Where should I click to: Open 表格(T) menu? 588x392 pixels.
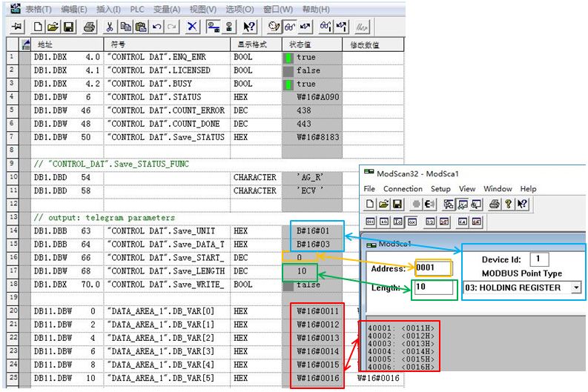(39, 9)
